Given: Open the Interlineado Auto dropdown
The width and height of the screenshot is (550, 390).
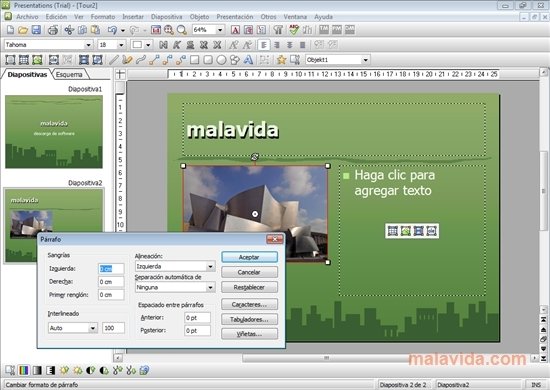Looking at the screenshot, I should click(93, 328).
